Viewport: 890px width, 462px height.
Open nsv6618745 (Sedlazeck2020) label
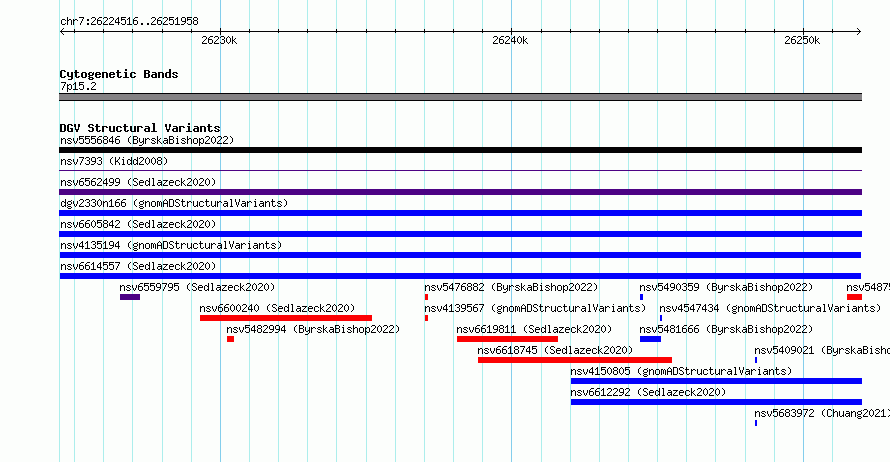coord(555,350)
